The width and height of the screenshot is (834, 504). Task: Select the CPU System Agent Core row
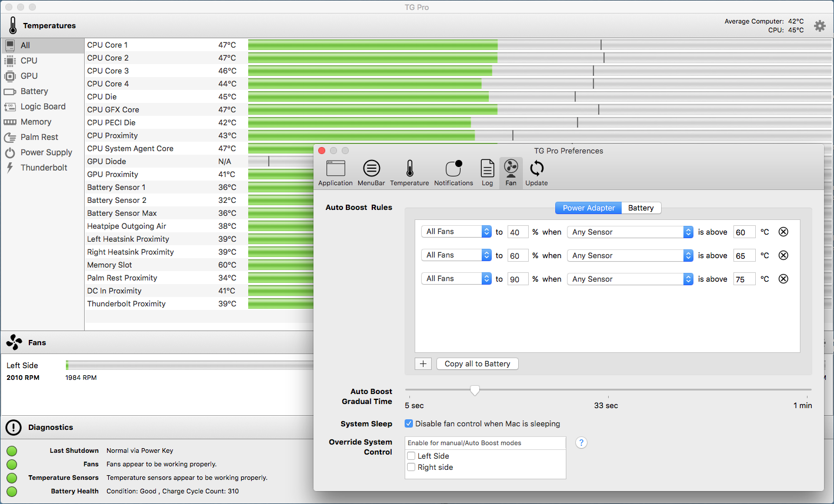[199, 148]
